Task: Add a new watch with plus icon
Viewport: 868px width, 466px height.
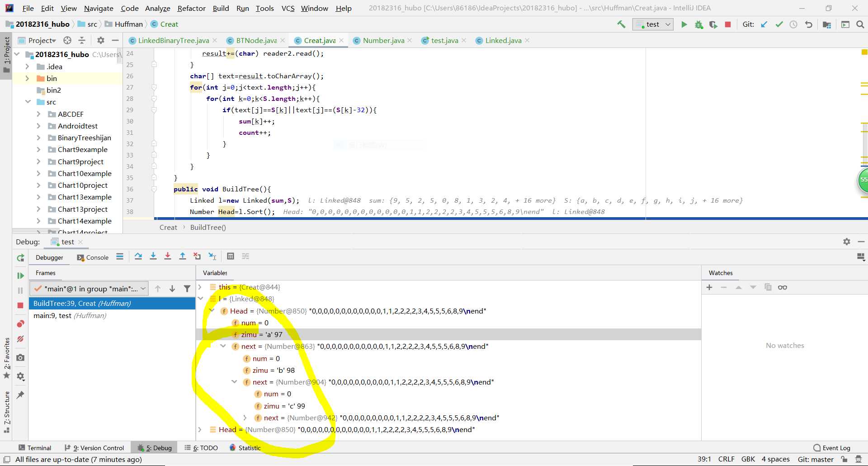Action: pos(709,287)
